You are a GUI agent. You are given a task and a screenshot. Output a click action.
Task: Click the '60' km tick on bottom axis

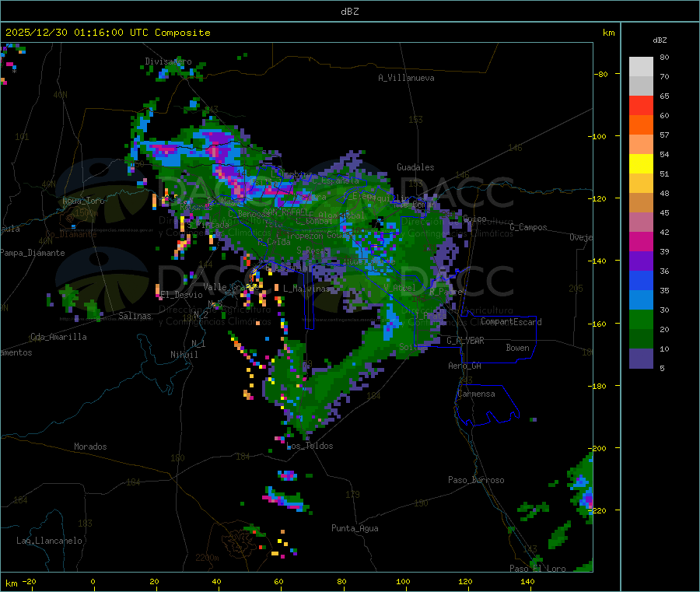click(x=278, y=581)
